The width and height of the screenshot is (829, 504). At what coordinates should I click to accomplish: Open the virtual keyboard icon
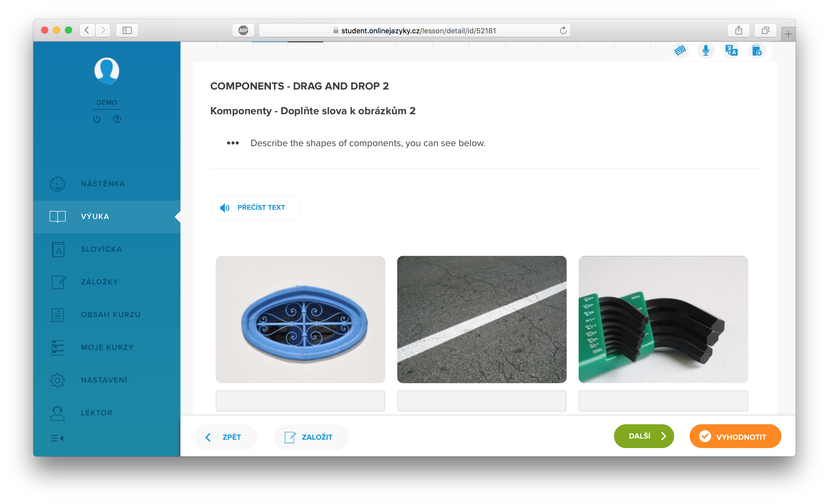pyautogui.click(x=680, y=51)
